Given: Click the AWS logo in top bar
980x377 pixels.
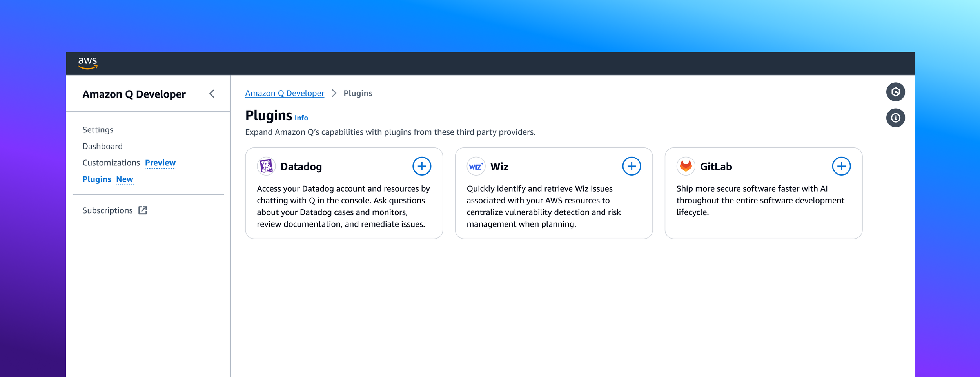Looking at the screenshot, I should (x=87, y=63).
